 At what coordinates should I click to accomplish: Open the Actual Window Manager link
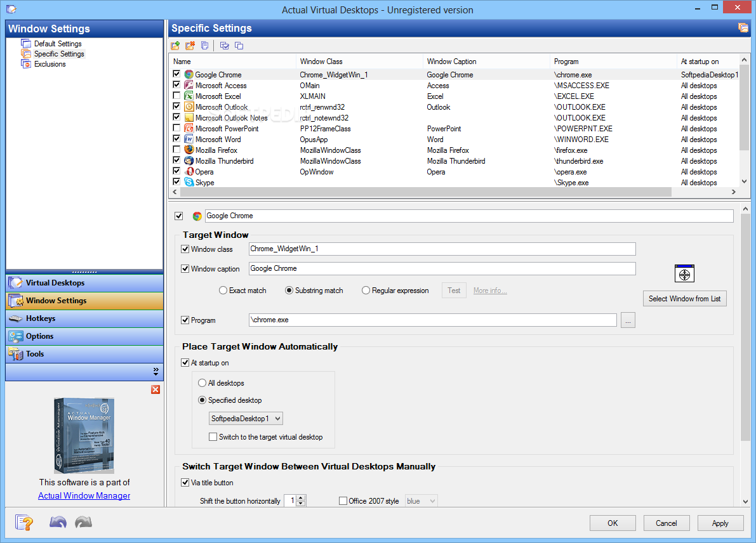84,496
